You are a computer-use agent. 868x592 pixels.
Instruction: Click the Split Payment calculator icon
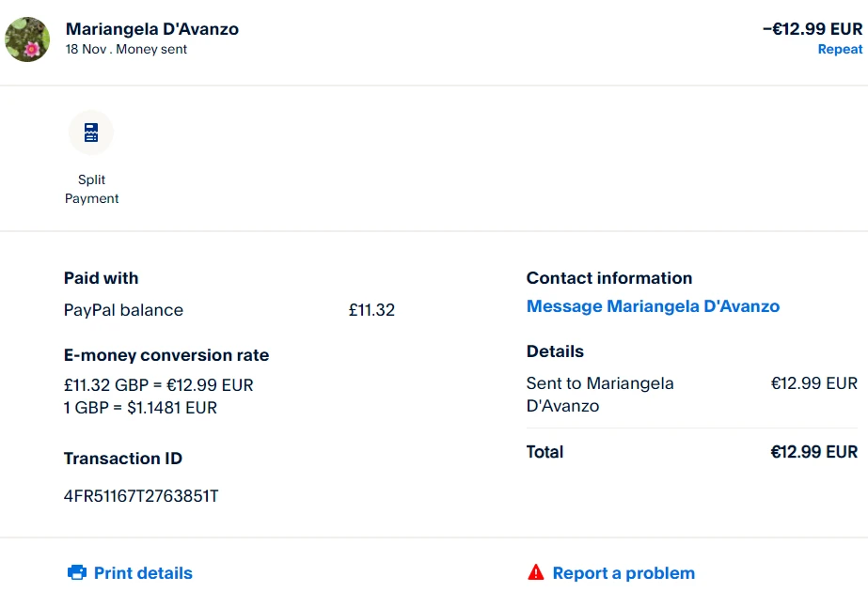click(x=91, y=132)
